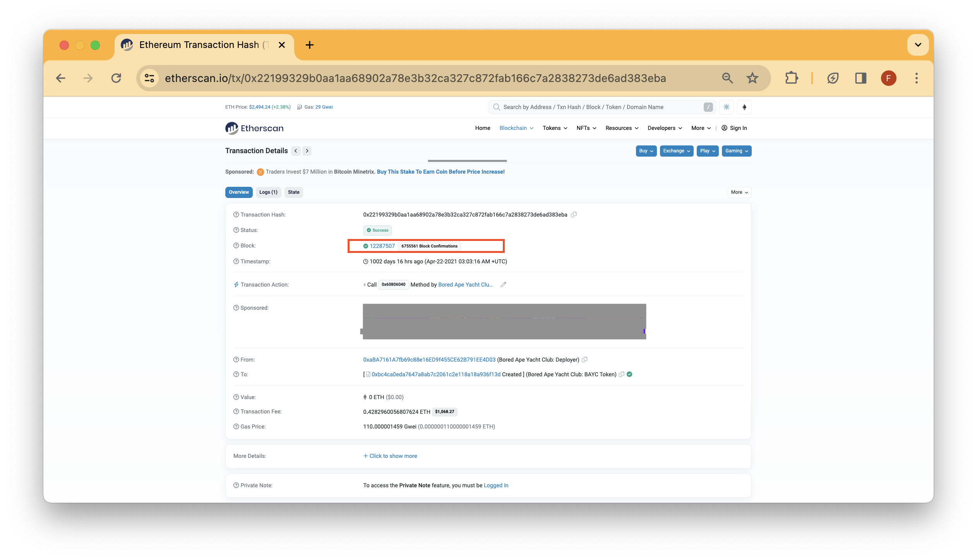This screenshot has height=560, width=977.
Task: Open the Chrome three-dot menu
Action: [916, 78]
